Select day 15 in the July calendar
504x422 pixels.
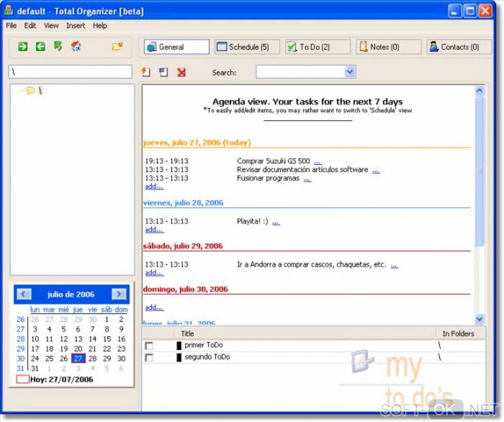(x=107, y=339)
